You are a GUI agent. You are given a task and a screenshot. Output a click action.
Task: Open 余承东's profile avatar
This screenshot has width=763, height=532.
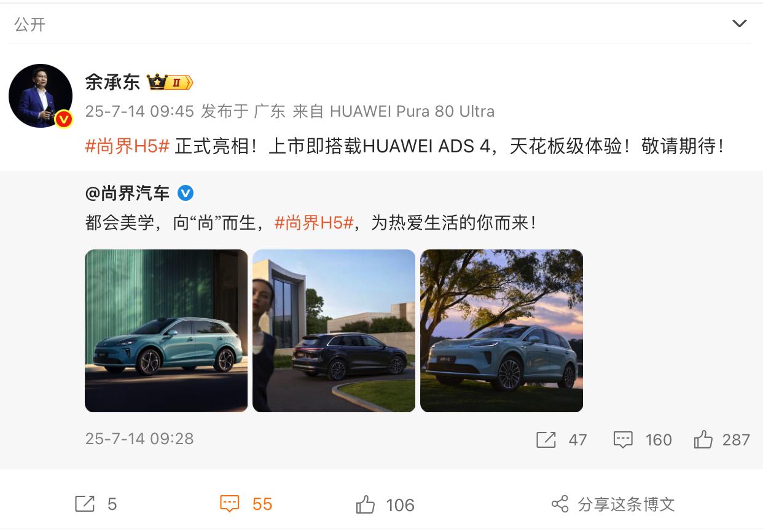[41, 96]
